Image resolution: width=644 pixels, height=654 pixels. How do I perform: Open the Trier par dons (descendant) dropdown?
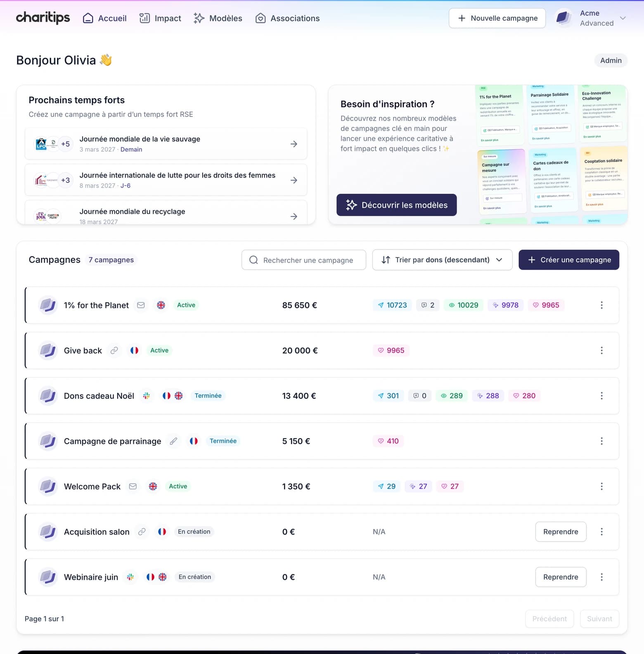click(x=442, y=260)
